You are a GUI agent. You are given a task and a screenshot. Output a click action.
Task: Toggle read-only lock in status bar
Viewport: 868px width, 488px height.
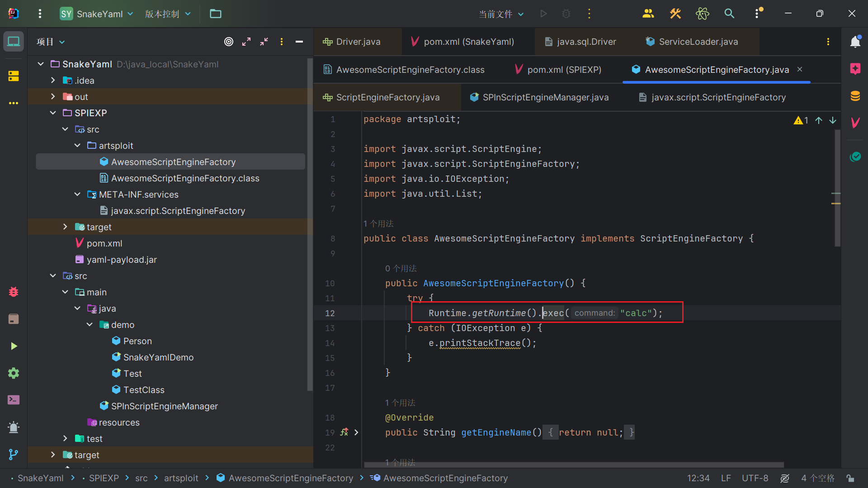[x=850, y=478]
